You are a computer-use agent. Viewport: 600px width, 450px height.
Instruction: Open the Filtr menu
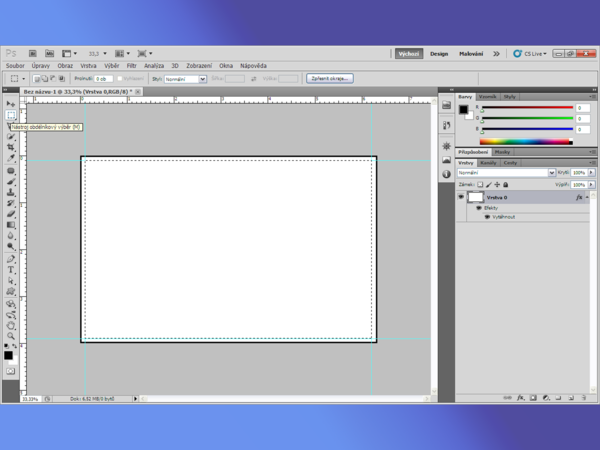coord(131,66)
